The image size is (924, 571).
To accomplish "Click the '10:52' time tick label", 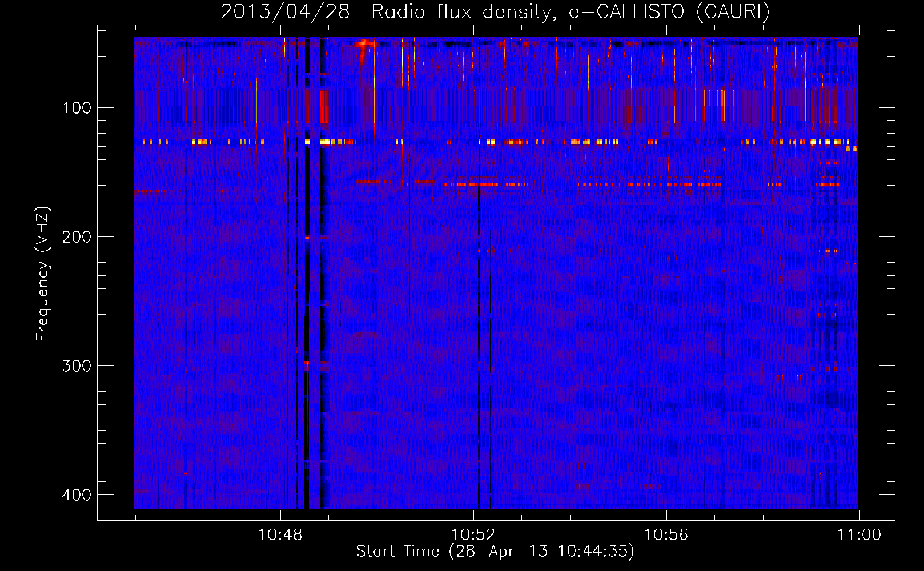I will point(473,535).
